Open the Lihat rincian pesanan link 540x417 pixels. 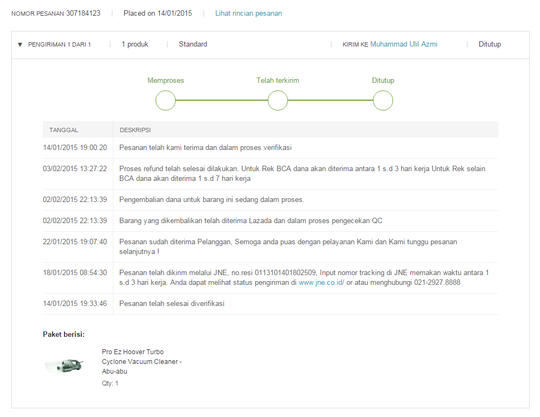(x=248, y=13)
